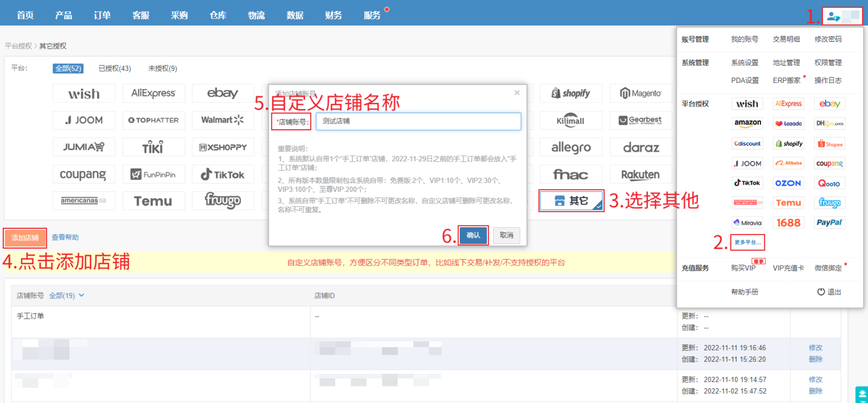This screenshot has width=868, height=403.
Task: Pick the Tiki platform tile
Action: tap(153, 147)
